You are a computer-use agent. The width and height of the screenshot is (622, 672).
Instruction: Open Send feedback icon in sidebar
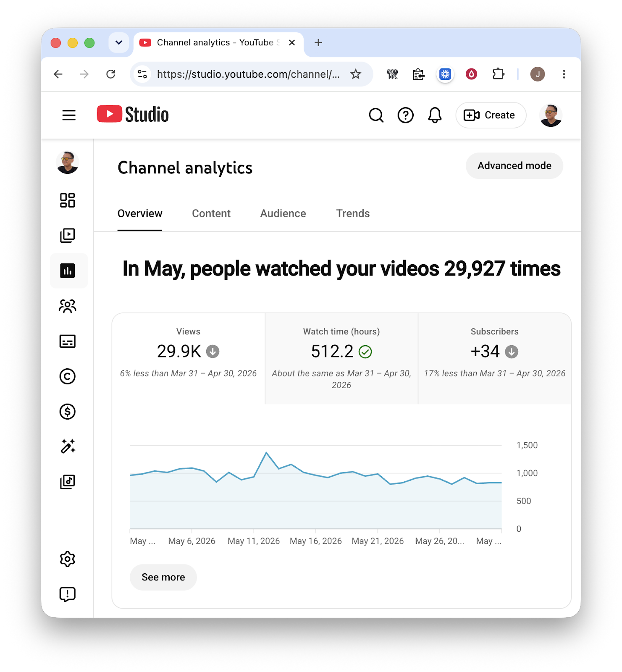(68, 594)
